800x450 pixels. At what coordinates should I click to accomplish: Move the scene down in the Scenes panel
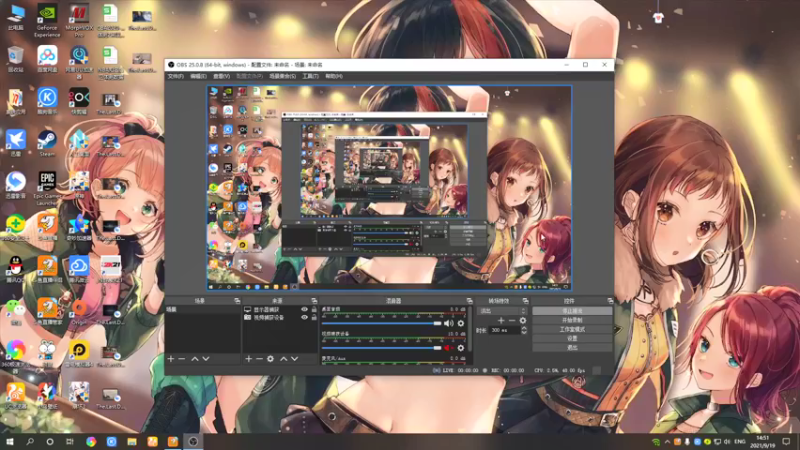click(206, 359)
